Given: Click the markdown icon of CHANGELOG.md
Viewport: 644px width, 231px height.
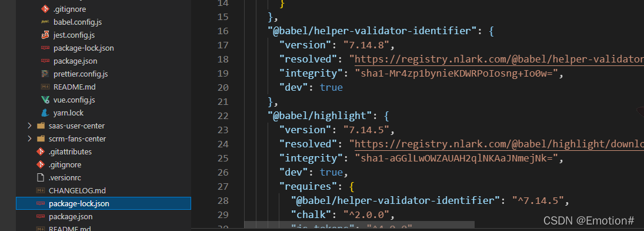Looking at the screenshot, I should click(40, 191).
